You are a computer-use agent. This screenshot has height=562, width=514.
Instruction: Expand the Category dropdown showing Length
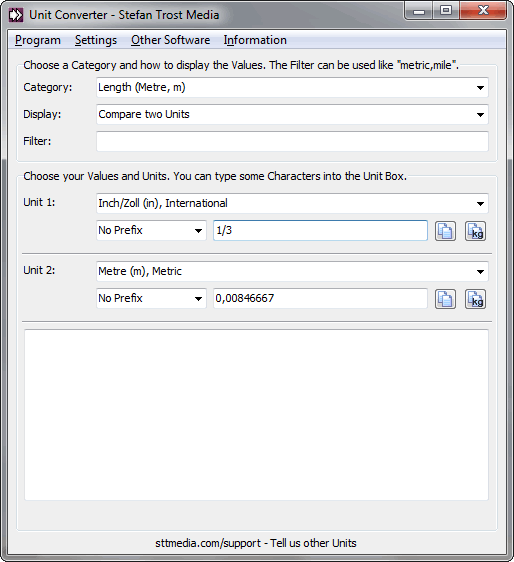[292, 87]
